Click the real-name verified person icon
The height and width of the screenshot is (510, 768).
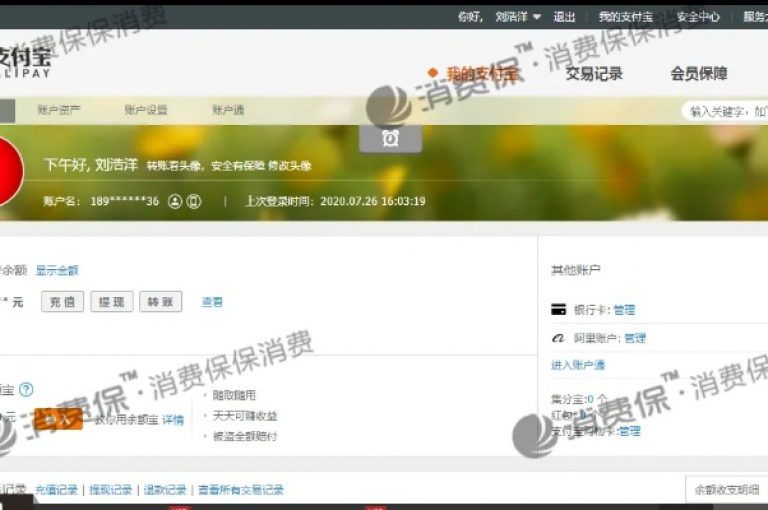click(x=175, y=201)
